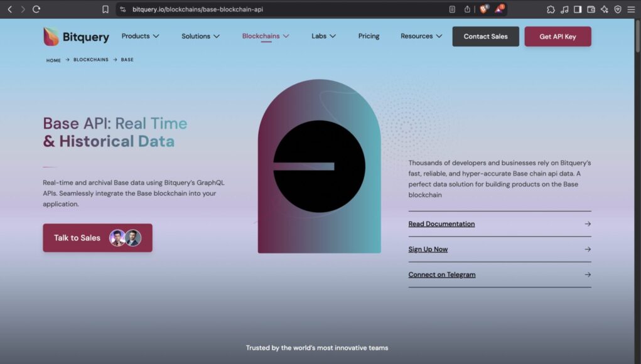Expand the Resources dropdown menu
The image size is (641, 364).
[421, 36]
